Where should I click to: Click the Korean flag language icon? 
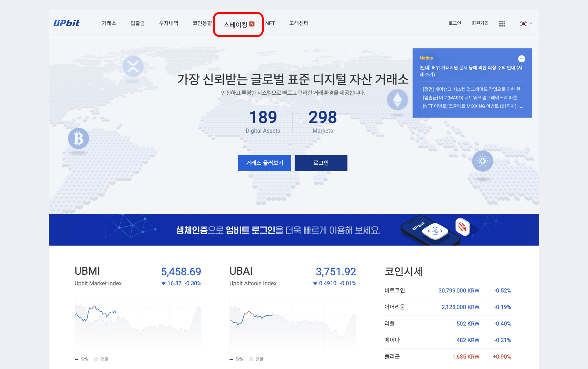[x=523, y=23]
